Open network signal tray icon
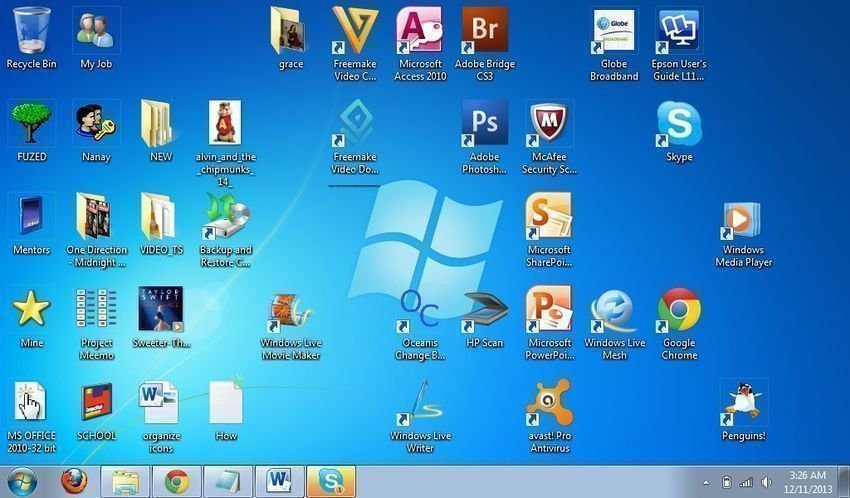Screen dimensions: 850x498 [746, 482]
